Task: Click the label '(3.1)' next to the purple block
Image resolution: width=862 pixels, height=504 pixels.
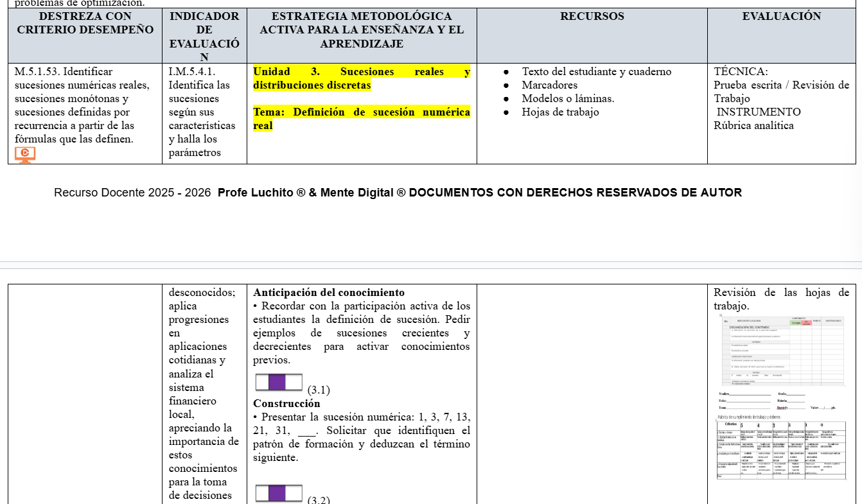Action: pos(319,390)
